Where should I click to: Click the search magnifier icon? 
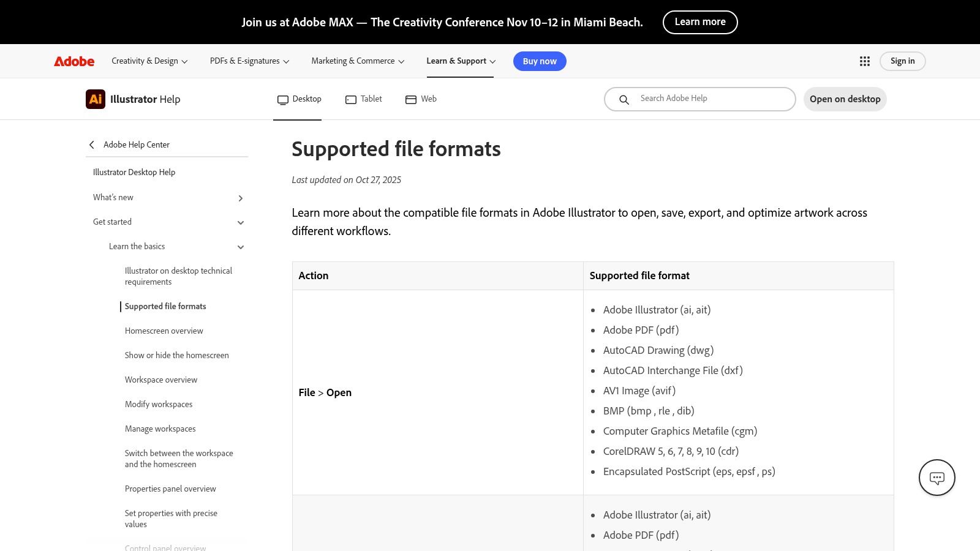[x=624, y=99]
